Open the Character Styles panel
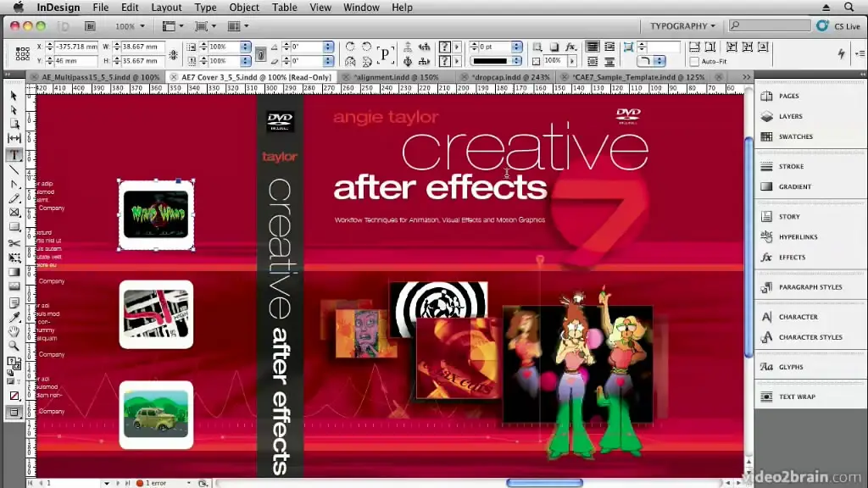The height and width of the screenshot is (488, 868). coord(811,337)
